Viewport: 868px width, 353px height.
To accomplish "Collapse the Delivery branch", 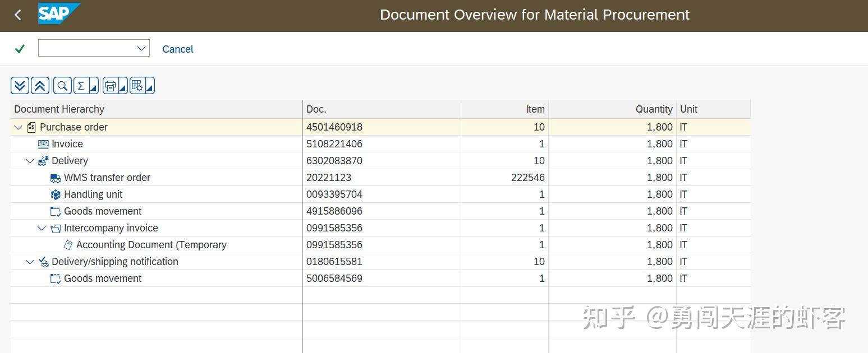I will [x=29, y=161].
